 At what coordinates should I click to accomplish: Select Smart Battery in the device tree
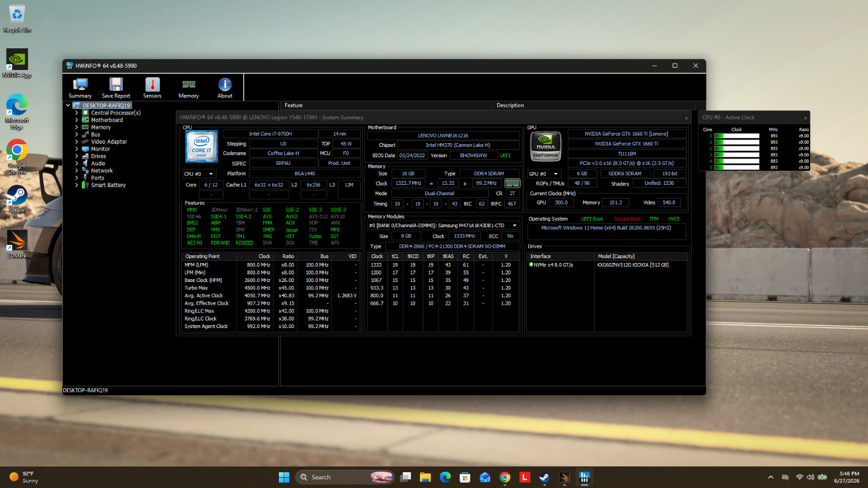[108, 185]
